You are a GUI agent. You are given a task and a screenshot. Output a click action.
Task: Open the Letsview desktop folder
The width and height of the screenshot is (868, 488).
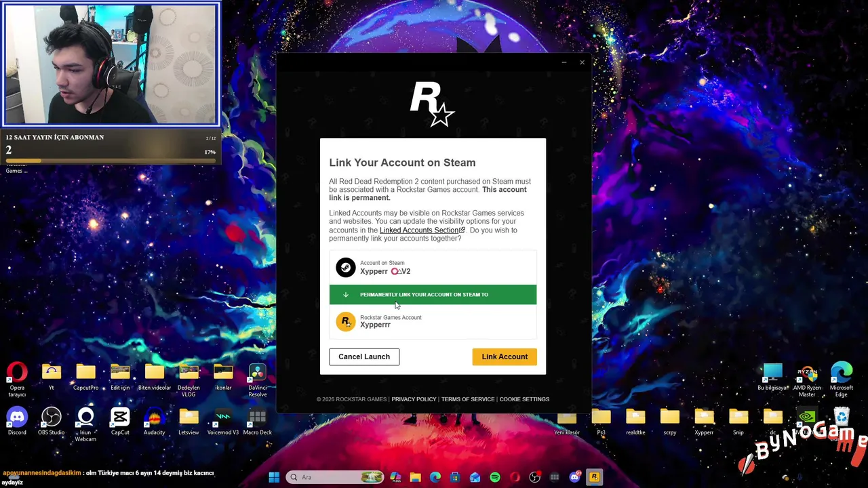coord(189,422)
